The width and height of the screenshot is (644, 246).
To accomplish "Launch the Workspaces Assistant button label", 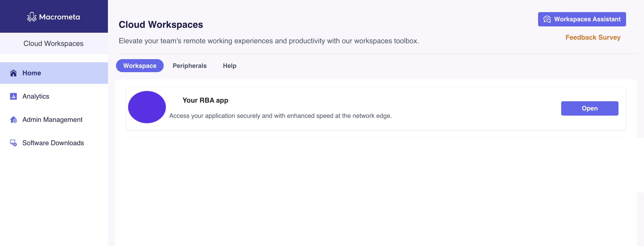I will tap(587, 19).
